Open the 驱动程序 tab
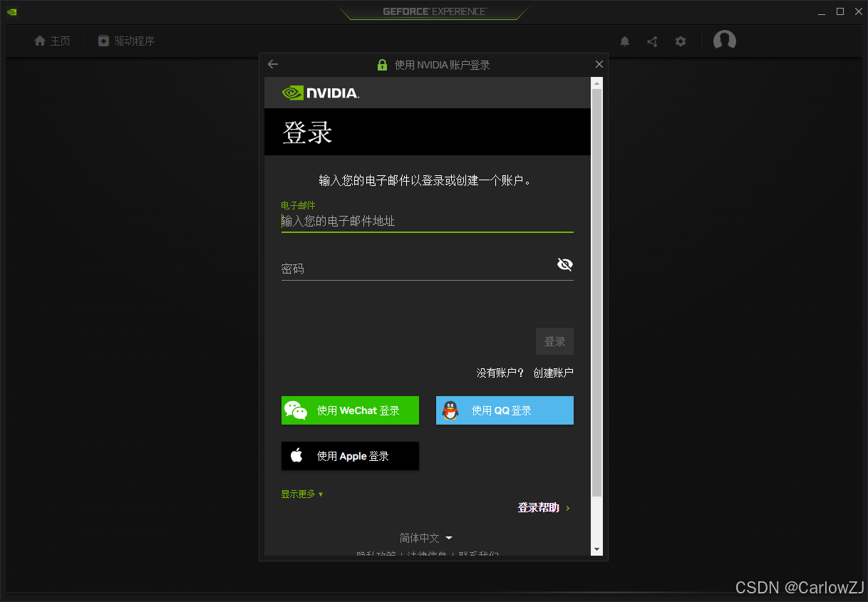Image resolution: width=868 pixels, height=602 pixels. tap(126, 41)
